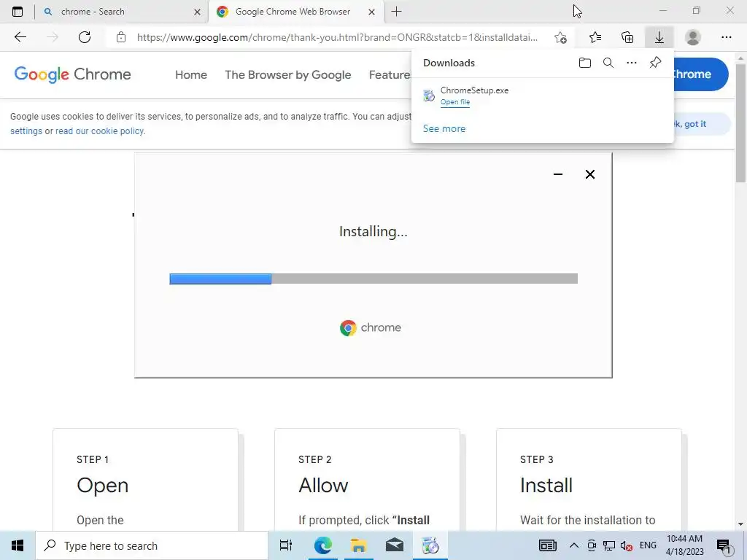Click the address bar URL field
This screenshot has width=747, height=560.
[x=337, y=37]
